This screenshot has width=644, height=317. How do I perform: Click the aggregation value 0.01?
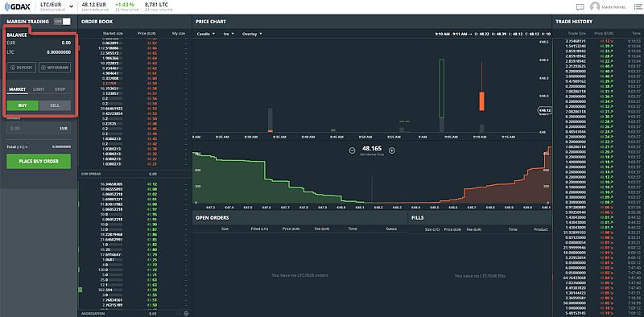point(153,313)
